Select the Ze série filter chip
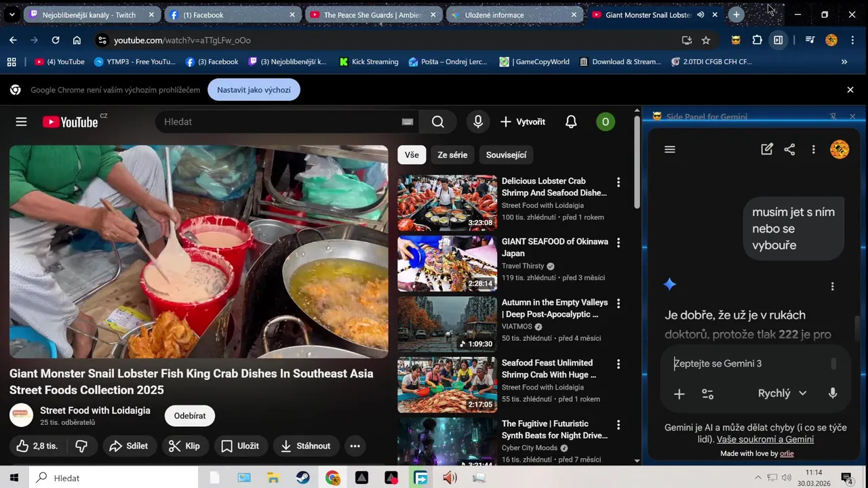The width and height of the screenshot is (868, 488). pyautogui.click(x=452, y=155)
